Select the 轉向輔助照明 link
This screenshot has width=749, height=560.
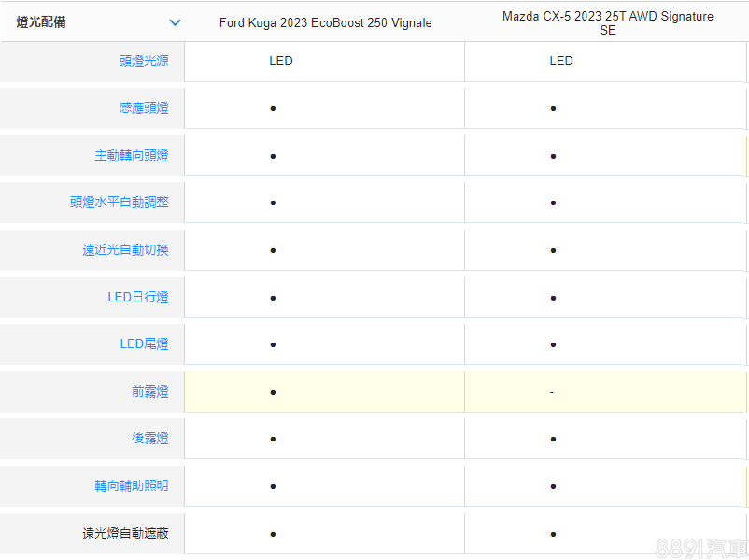(x=132, y=486)
